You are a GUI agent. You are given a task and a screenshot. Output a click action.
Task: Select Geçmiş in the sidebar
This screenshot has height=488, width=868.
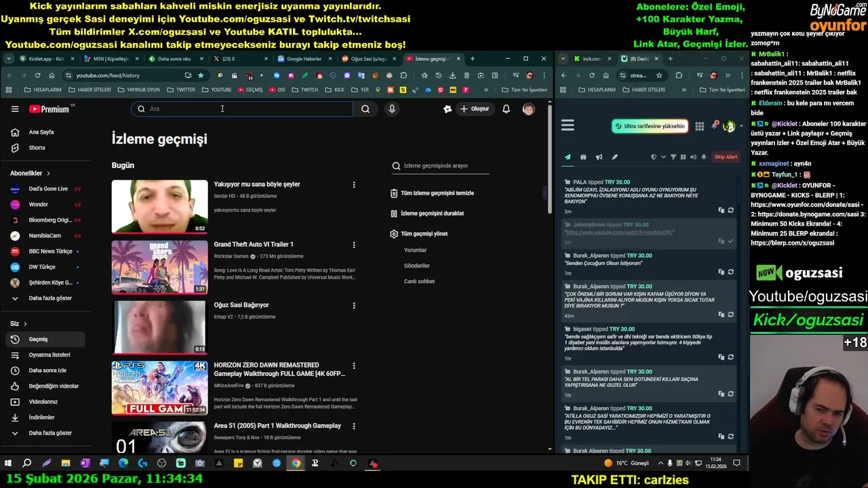(46, 340)
